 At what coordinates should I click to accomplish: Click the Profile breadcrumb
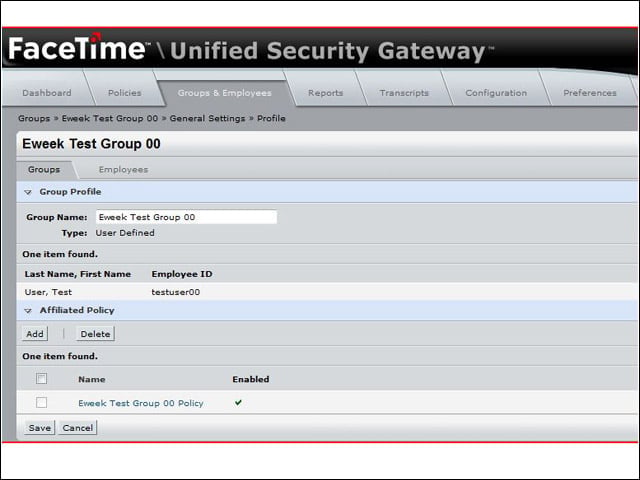click(x=271, y=118)
